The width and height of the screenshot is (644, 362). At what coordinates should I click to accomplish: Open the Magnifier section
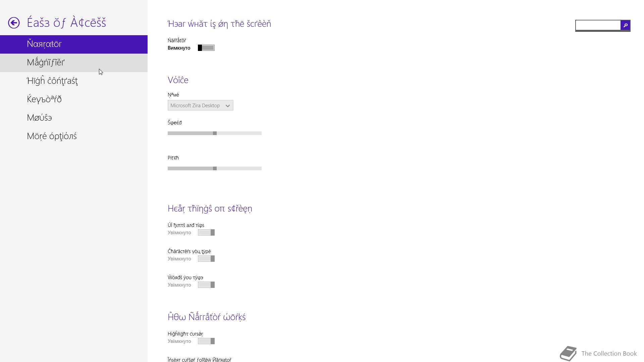click(x=74, y=63)
